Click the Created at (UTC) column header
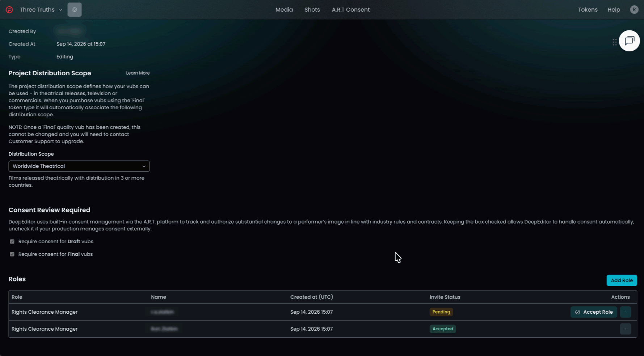This screenshot has width=644, height=356. 312,297
